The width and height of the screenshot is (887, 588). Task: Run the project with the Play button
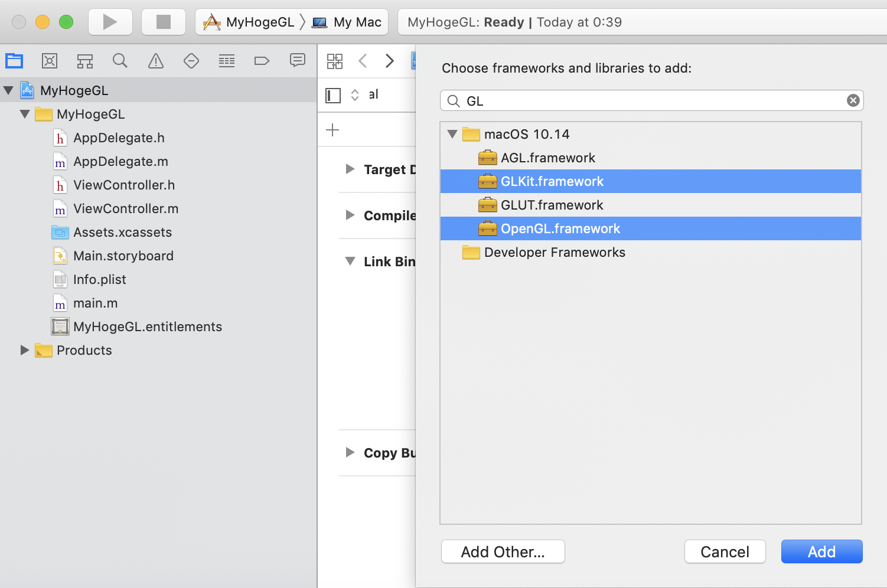[x=110, y=22]
